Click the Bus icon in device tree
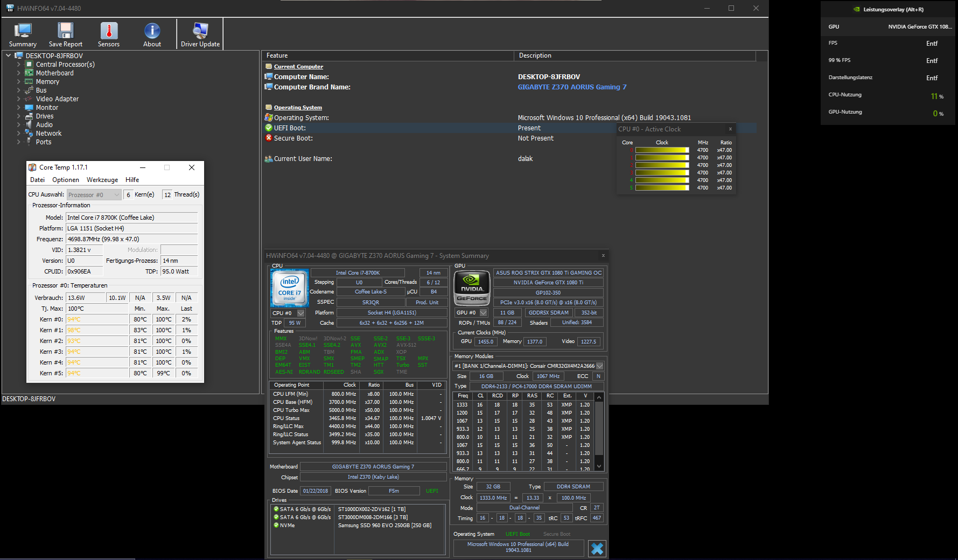The height and width of the screenshot is (560, 958). tap(29, 90)
